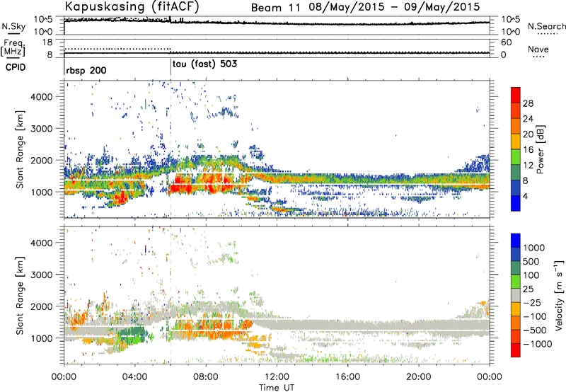566x392 pixels.
Task: Click the '1000' tick on velocity panel axis
Action: [41, 338]
